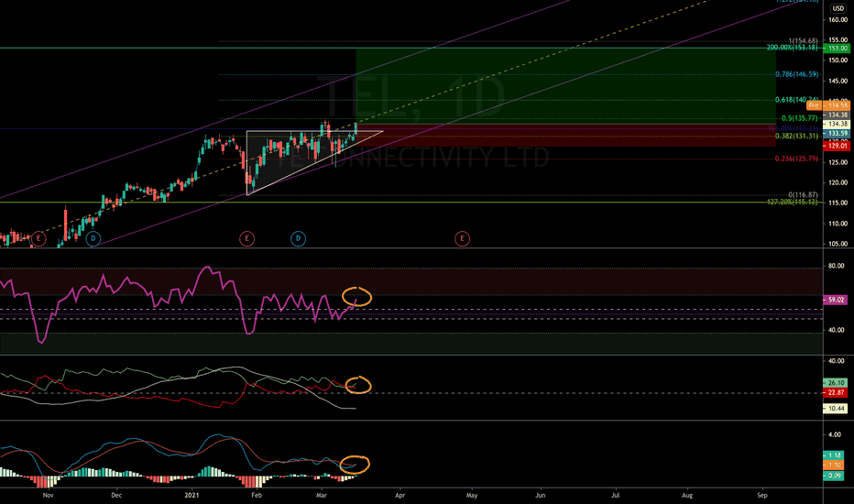Click the dividend D marker between Nov and Dec
The image size is (854, 504).
point(93,238)
